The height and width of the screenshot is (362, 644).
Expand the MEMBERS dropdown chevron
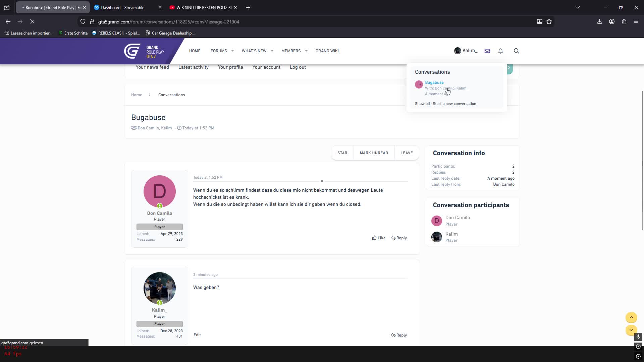(306, 51)
